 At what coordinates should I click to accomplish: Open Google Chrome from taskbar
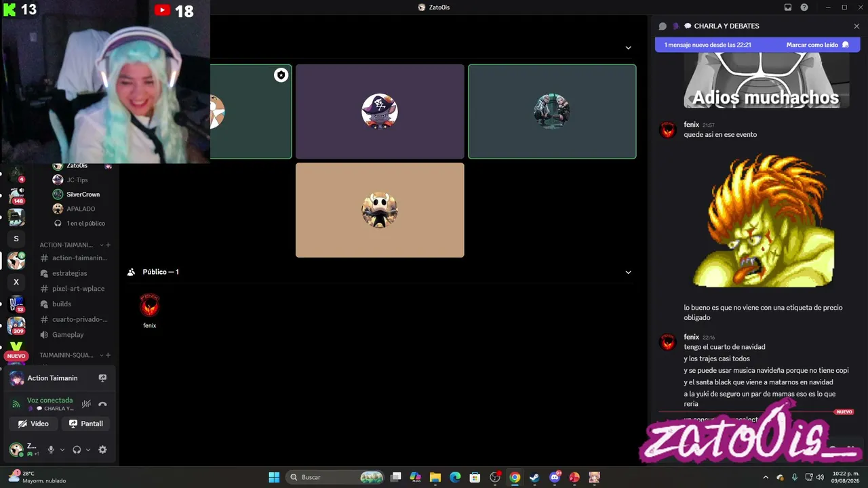click(515, 477)
